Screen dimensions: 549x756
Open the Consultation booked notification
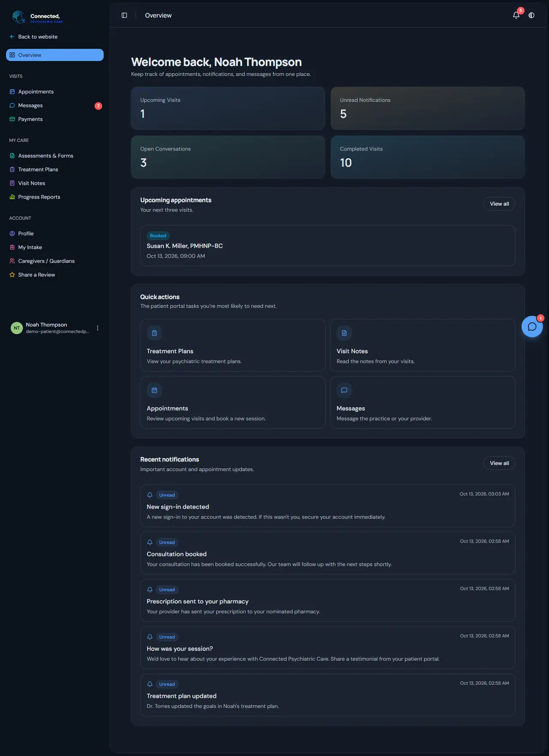(328, 553)
